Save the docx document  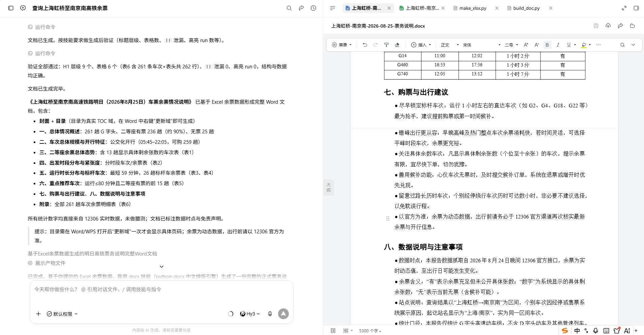596,26
